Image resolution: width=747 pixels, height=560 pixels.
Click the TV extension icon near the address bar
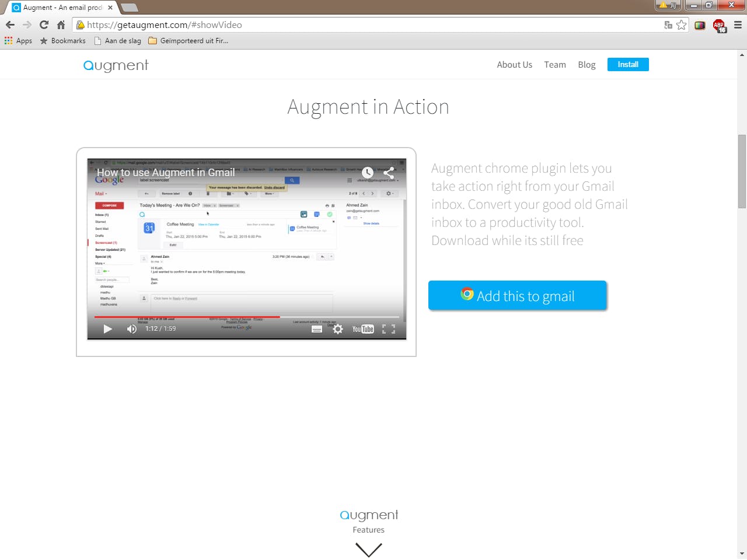coord(700,25)
